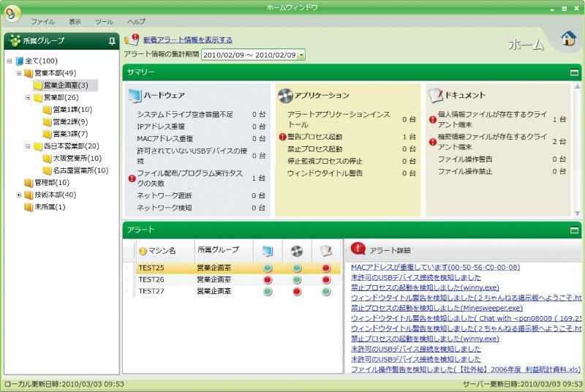585x392 pixels.
Task: Open ファイル操作警告 2006年度 alert link
Action: pyautogui.click(x=466, y=369)
